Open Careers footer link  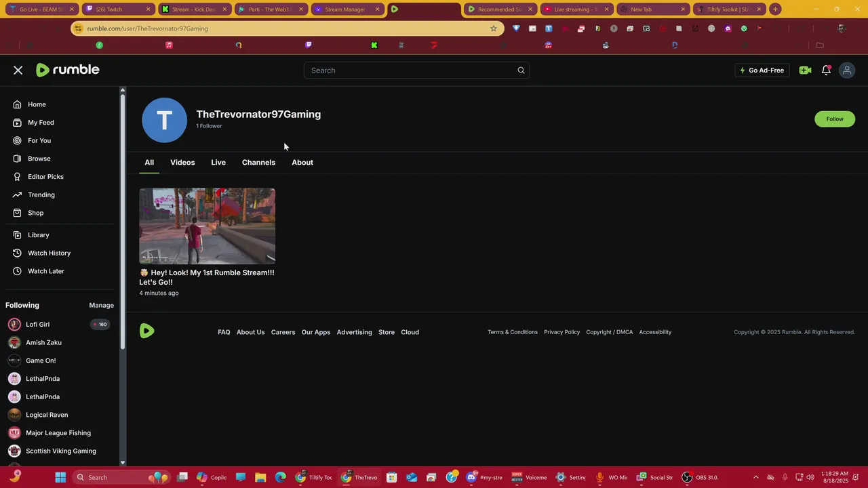click(283, 332)
